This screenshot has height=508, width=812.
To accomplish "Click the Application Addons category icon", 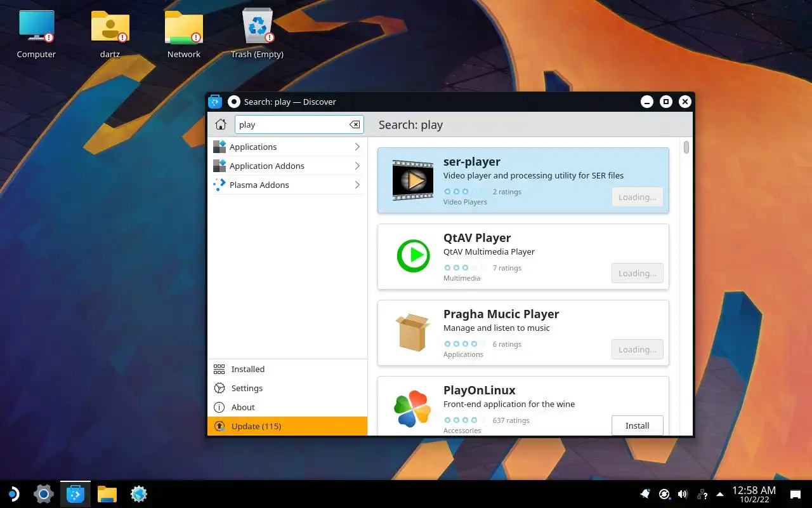I will click(x=219, y=166).
